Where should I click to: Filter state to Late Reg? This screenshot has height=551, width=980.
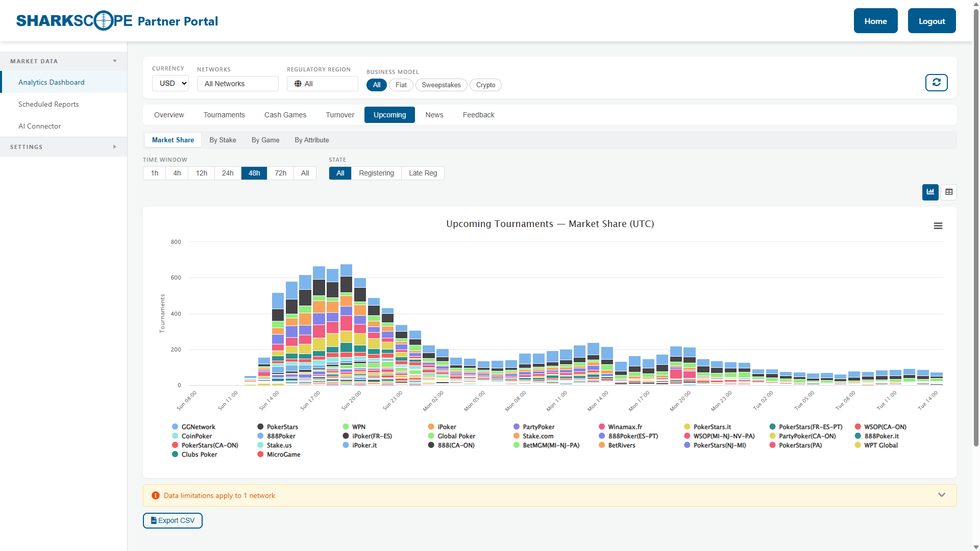point(423,173)
